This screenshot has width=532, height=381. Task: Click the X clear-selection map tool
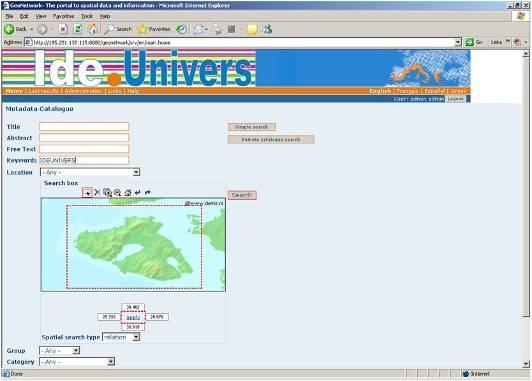97,192
